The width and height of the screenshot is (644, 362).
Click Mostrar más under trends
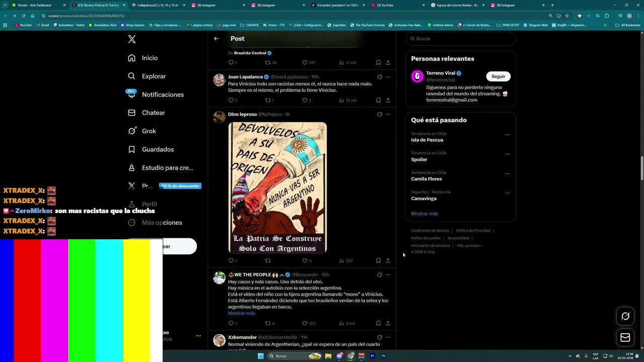425,214
